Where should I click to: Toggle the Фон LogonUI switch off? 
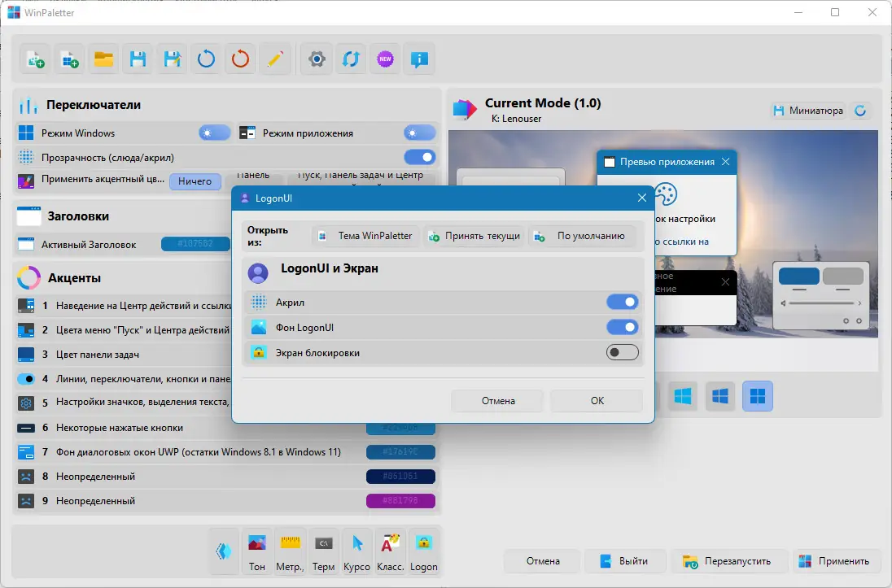tap(623, 327)
